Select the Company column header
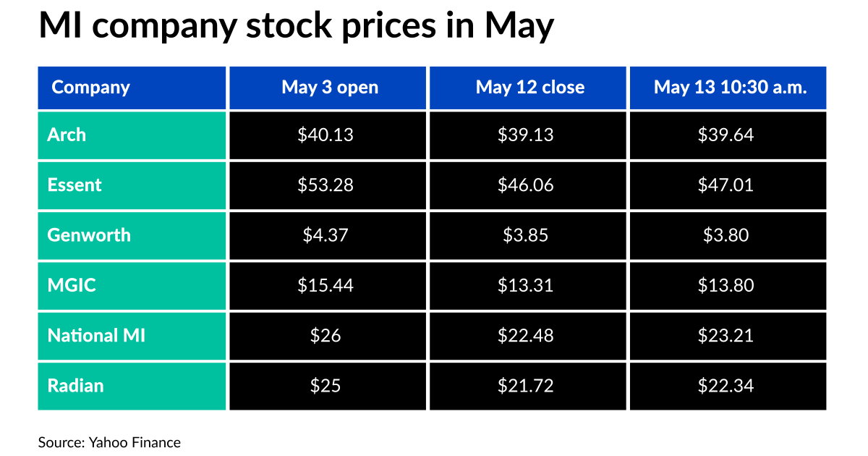The image size is (868, 456). tap(90, 88)
